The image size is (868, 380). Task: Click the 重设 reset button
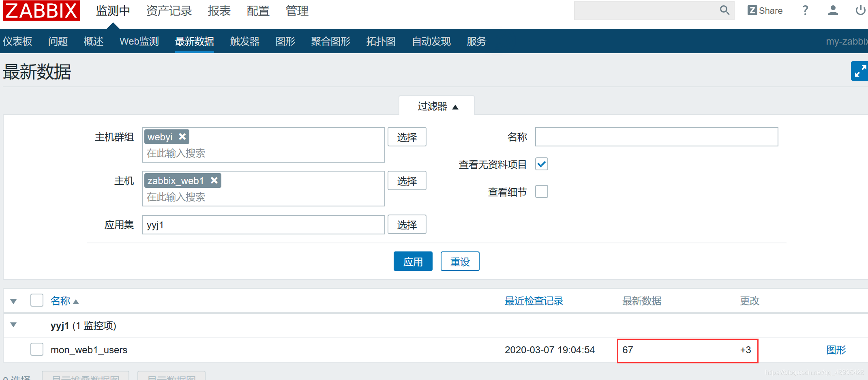tap(460, 261)
